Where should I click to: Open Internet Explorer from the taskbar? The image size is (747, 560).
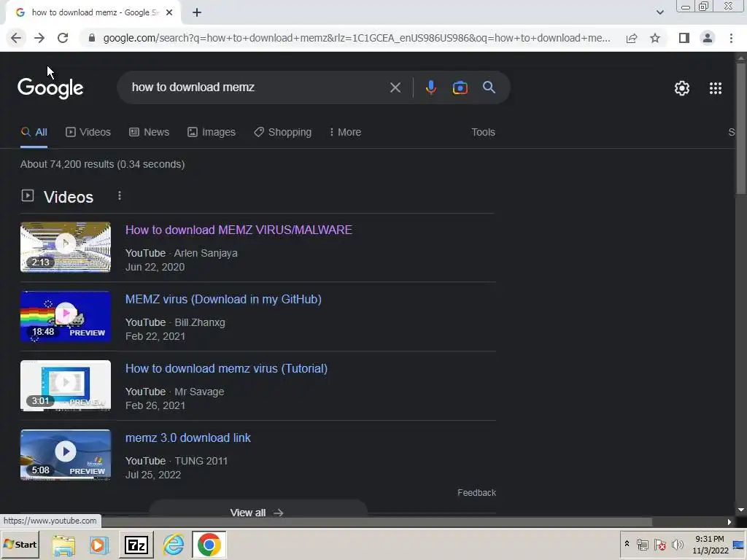pyautogui.click(x=173, y=545)
